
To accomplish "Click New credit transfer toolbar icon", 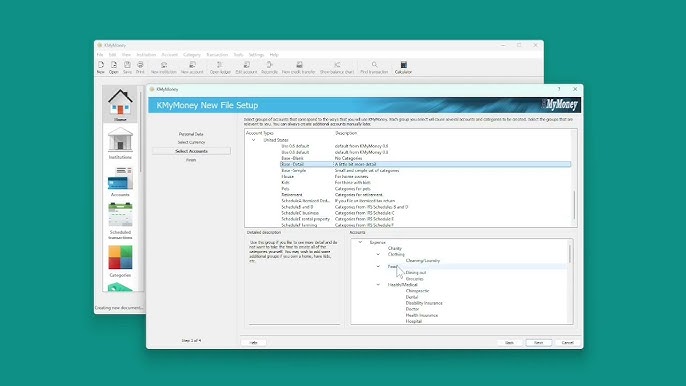I will pyautogui.click(x=299, y=67).
